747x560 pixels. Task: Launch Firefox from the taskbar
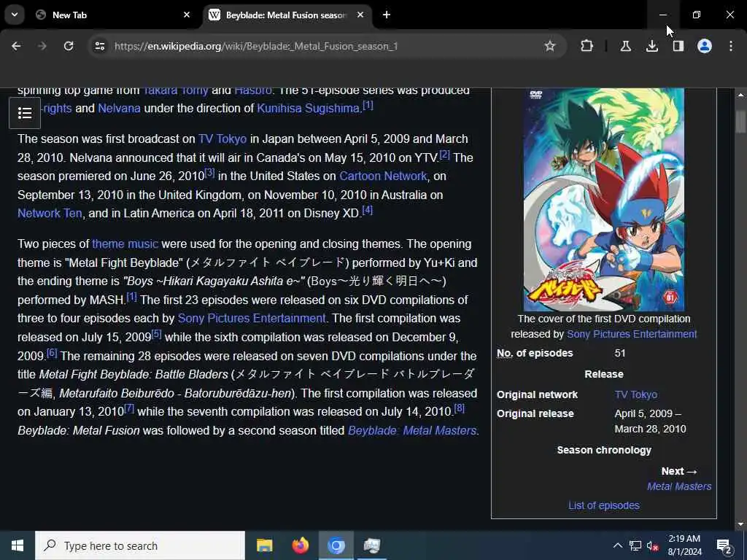300,545
